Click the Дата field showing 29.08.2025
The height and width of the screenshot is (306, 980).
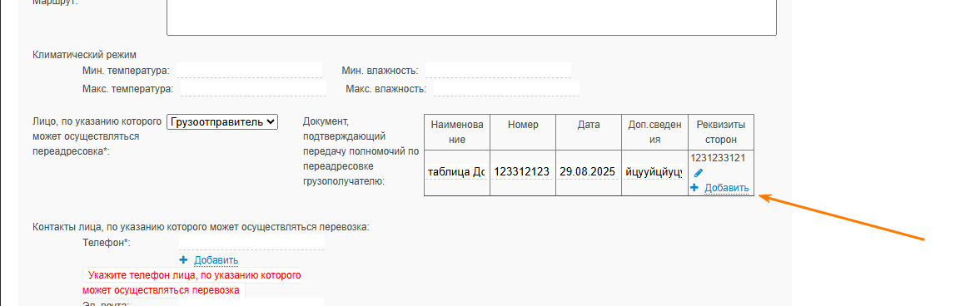588,172
